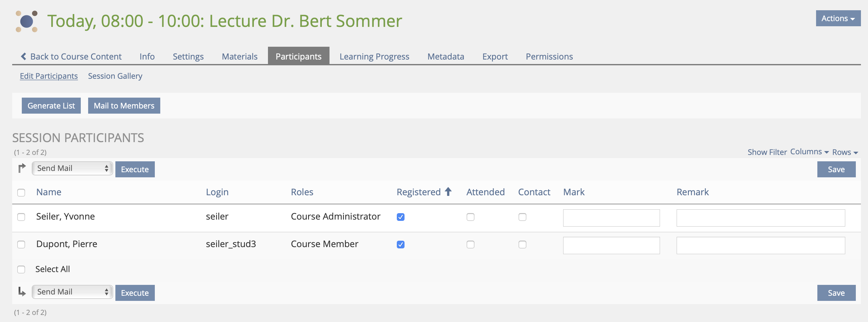Click the back chevron before Course Content
The height and width of the screenshot is (322, 868).
(x=23, y=57)
